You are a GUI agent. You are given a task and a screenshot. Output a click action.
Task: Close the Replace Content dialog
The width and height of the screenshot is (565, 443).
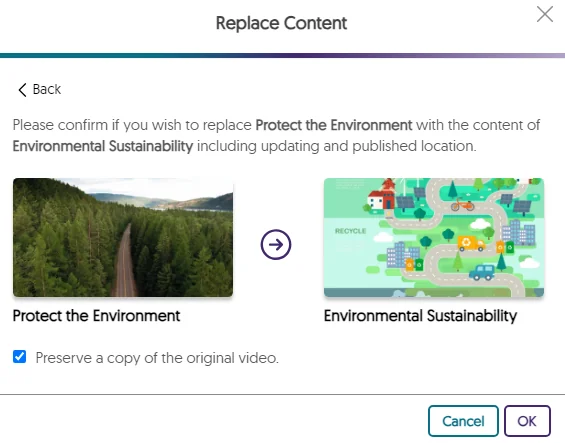[544, 14]
